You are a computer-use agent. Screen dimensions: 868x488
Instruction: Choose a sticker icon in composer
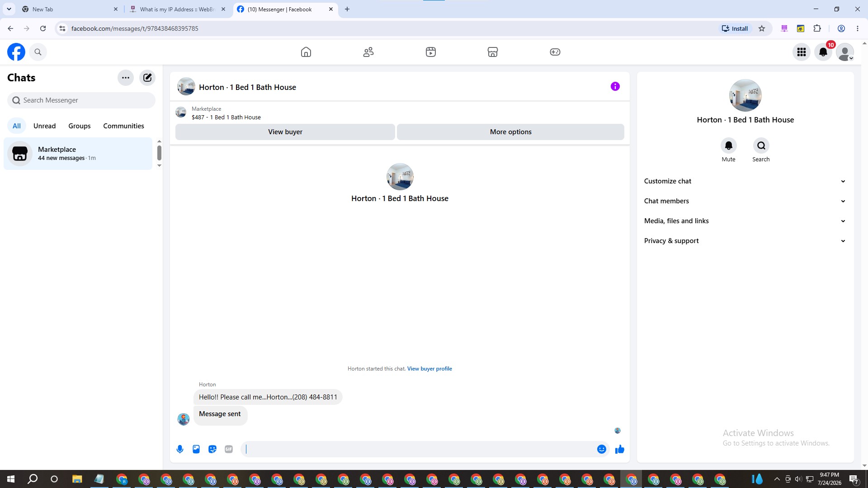[212, 449]
